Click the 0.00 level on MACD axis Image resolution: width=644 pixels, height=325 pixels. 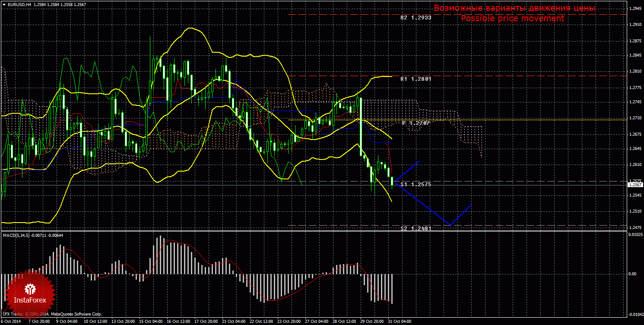(x=632, y=274)
